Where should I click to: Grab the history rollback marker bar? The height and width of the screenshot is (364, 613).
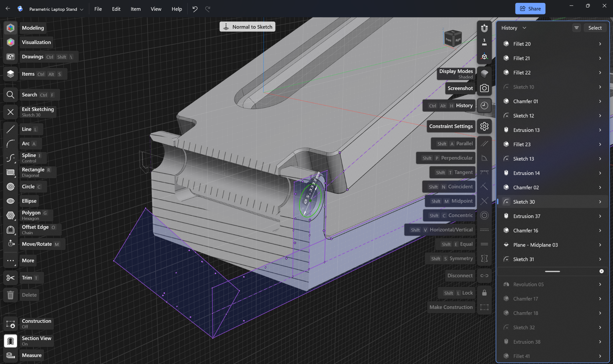[552, 271]
